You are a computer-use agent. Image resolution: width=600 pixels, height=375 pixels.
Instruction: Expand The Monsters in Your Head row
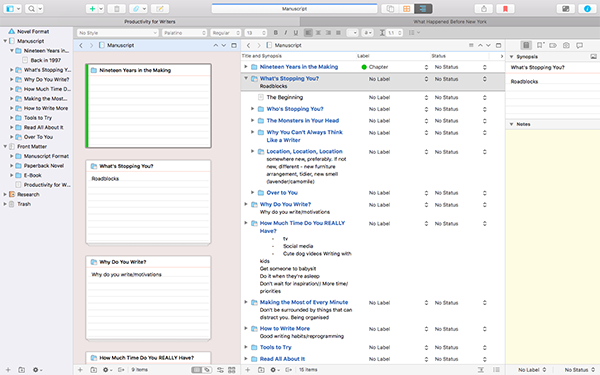253,121
